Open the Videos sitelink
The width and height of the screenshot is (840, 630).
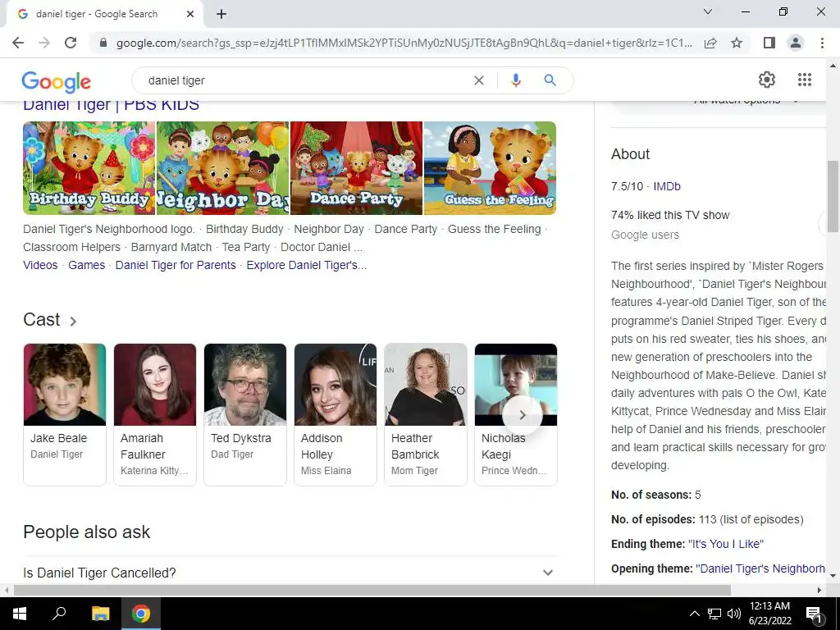point(40,265)
